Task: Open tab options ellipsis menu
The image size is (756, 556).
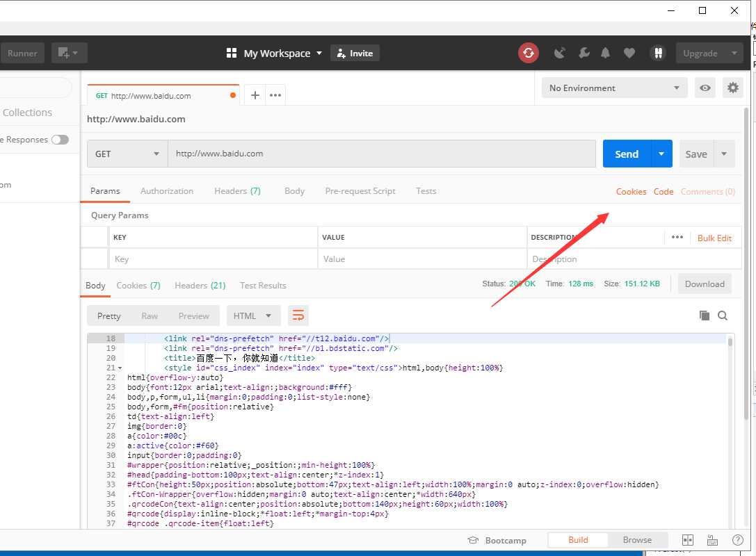Action: pos(275,95)
